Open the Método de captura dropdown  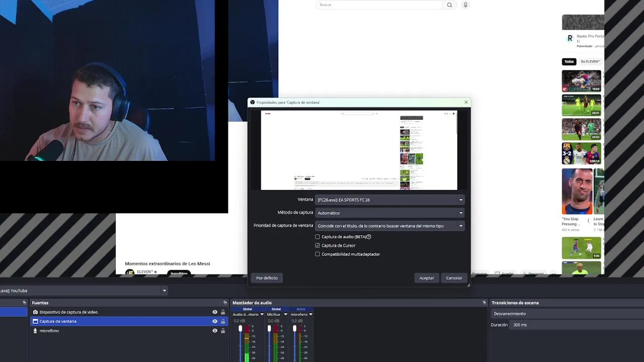[x=389, y=213]
